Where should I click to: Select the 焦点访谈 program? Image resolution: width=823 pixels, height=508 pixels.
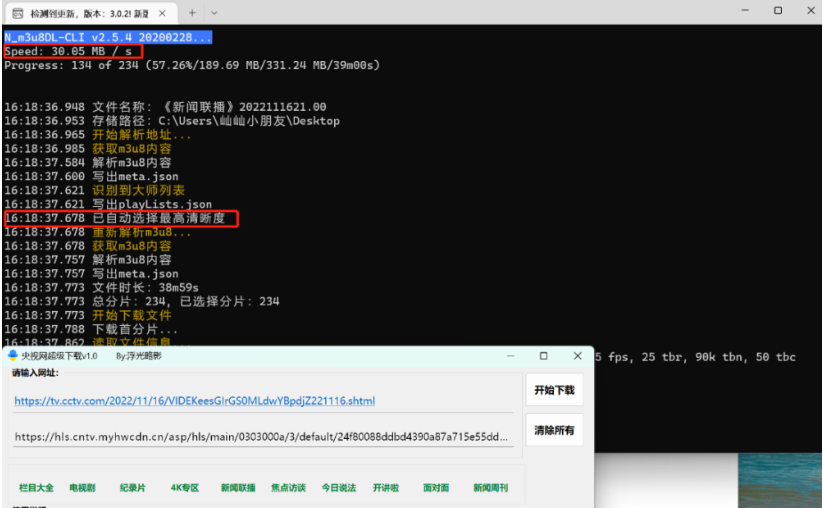pyautogui.click(x=288, y=488)
